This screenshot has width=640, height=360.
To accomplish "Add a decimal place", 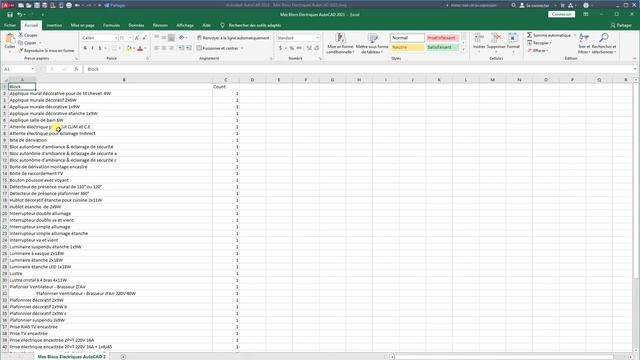I will [x=309, y=48].
